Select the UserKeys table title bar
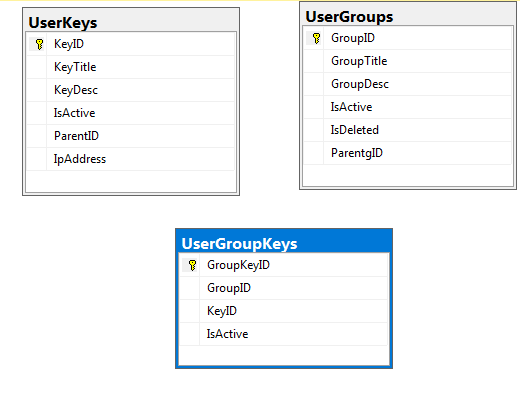 click(x=131, y=22)
